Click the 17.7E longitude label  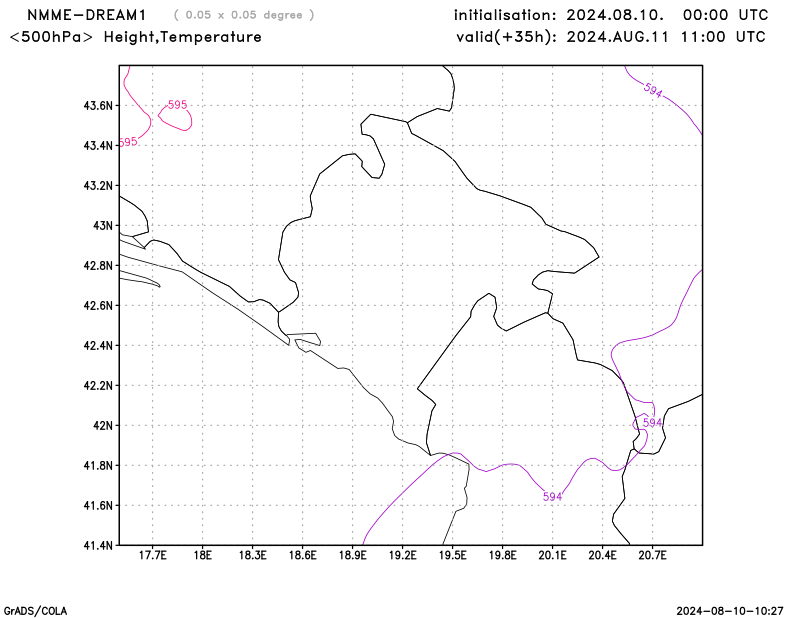[153, 555]
